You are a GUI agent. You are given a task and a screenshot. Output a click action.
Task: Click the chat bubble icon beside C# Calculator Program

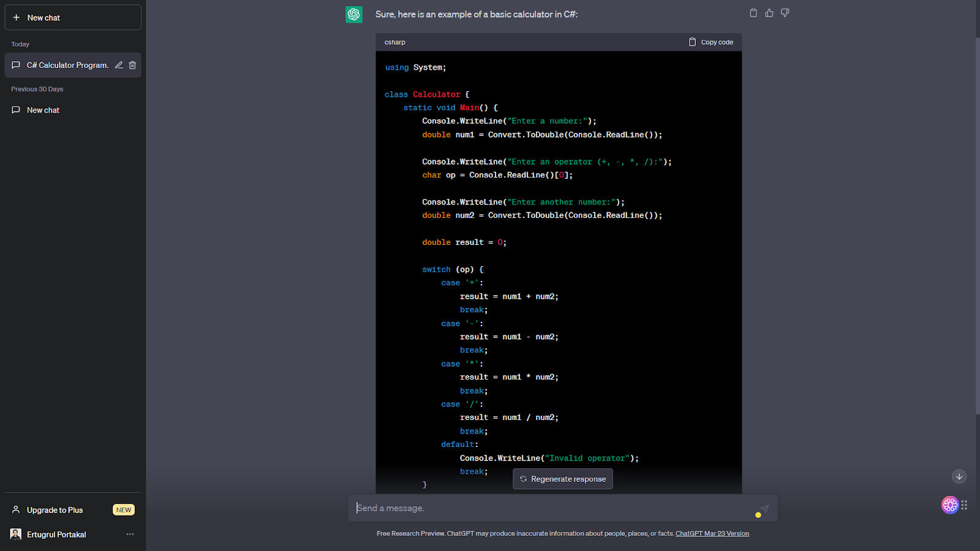pyautogui.click(x=16, y=65)
